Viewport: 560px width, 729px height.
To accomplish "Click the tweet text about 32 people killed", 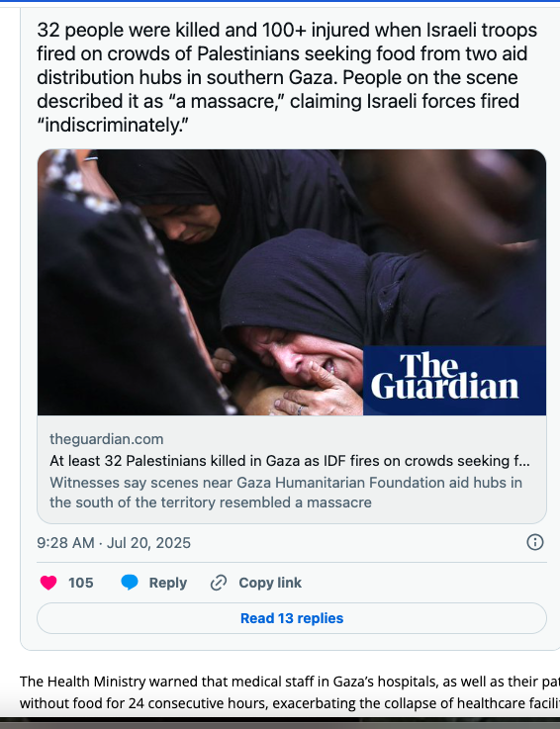I will [287, 77].
